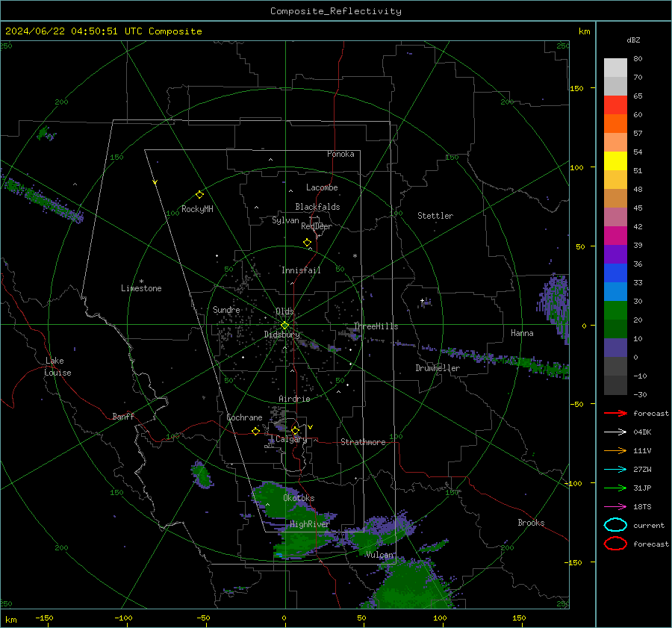Click the yellow radar-center diamond near Olds
The width and height of the screenshot is (672, 628).
click(284, 326)
